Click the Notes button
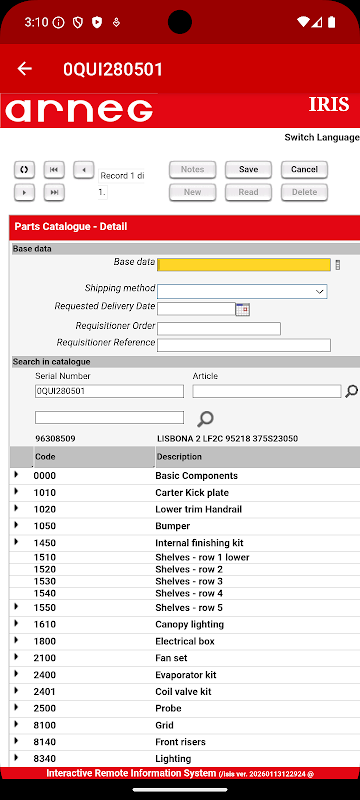The image size is (360, 800). tap(193, 169)
